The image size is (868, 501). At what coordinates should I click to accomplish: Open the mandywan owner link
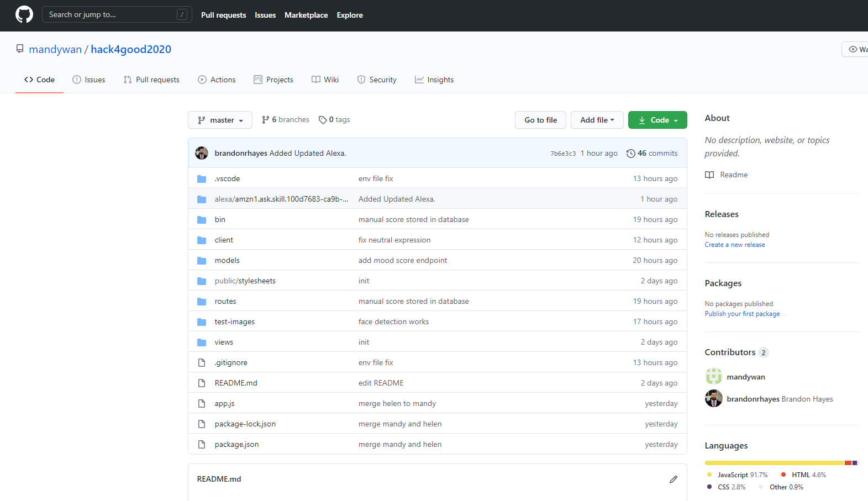[x=55, y=49]
